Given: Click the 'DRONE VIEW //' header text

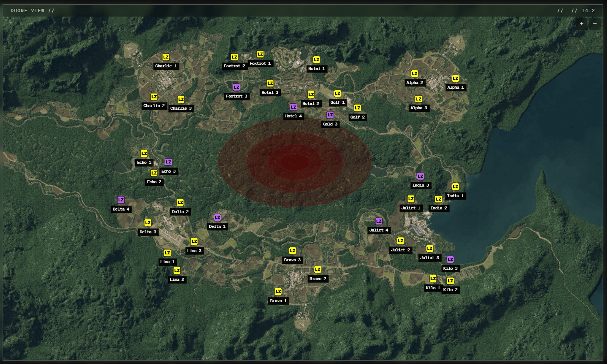Looking at the screenshot, I should 32,11.
